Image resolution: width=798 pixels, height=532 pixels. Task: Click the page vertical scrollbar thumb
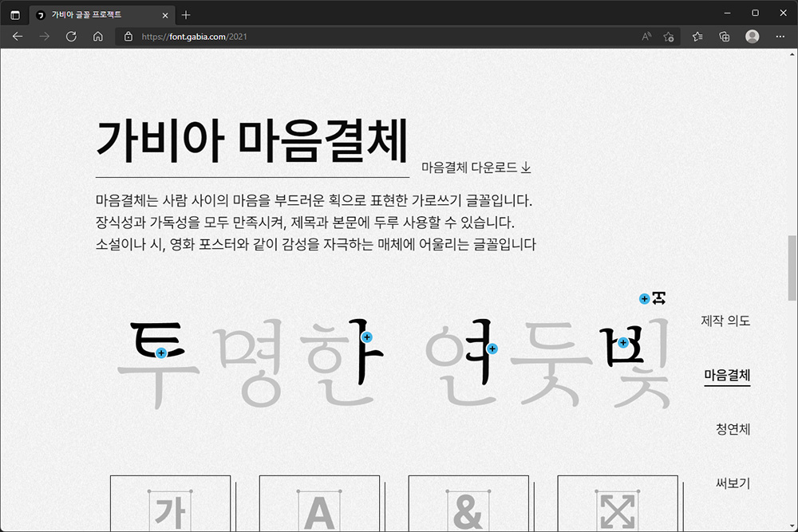(792, 268)
